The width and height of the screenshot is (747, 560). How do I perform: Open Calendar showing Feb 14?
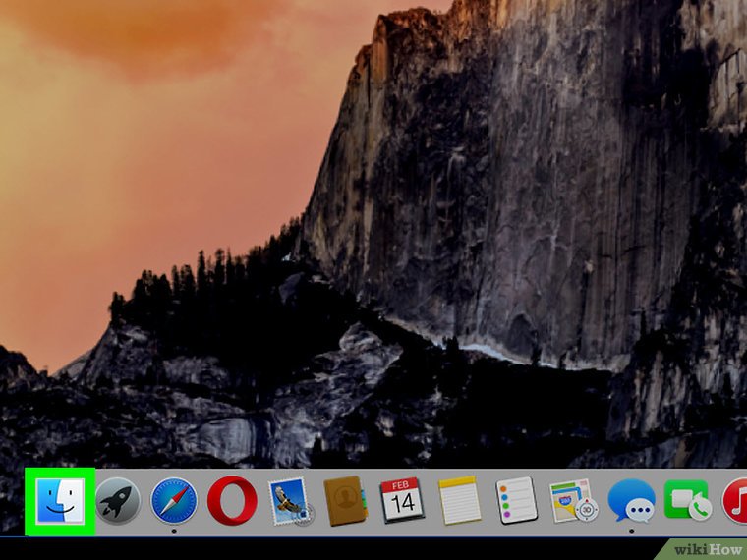[x=402, y=501]
